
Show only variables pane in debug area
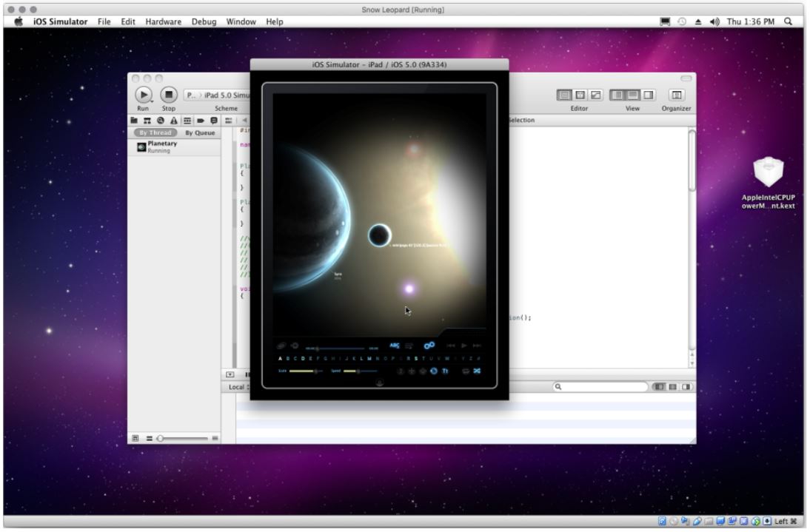(659, 387)
